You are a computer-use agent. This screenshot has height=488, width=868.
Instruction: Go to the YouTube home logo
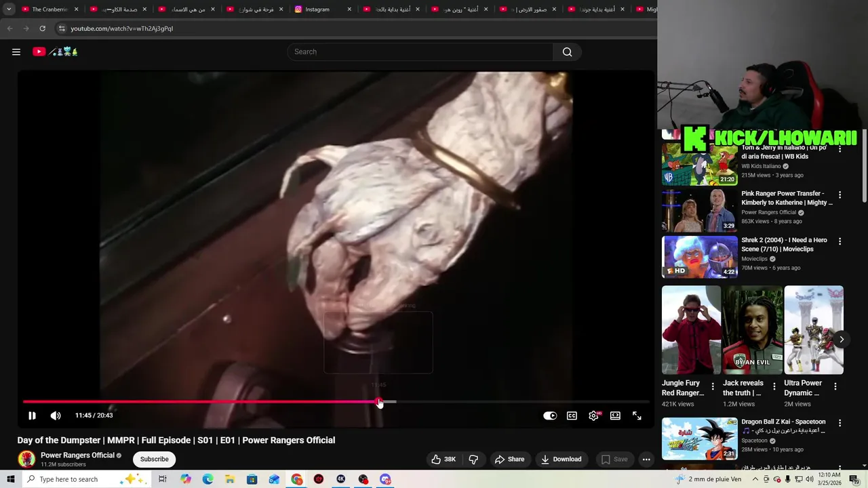(x=55, y=52)
